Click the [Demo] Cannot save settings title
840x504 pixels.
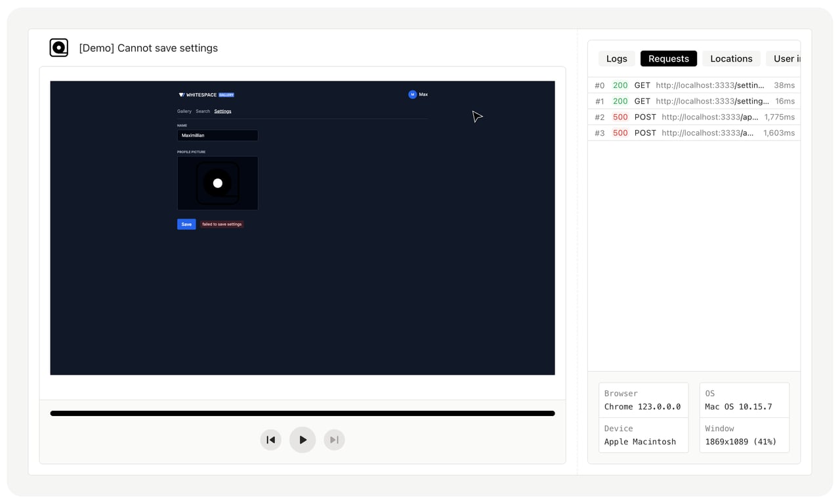148,48
